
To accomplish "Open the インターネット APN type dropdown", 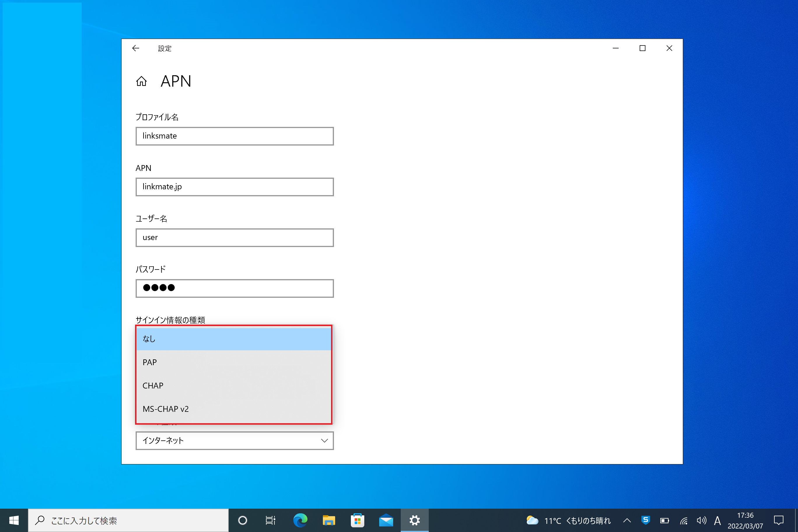I will tap(235, 441).
